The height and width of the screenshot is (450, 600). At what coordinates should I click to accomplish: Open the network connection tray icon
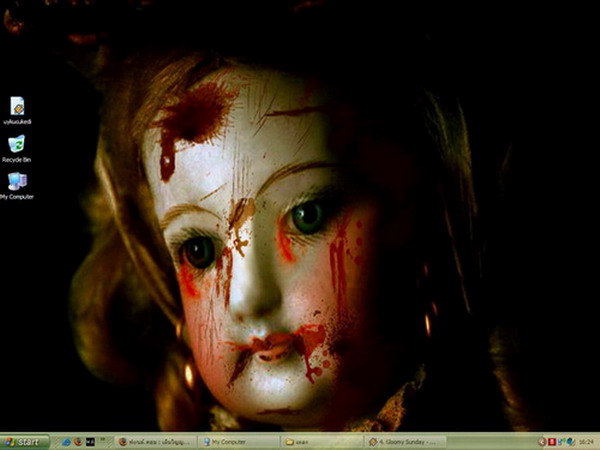pyautogui.click(x=561, y=442)
